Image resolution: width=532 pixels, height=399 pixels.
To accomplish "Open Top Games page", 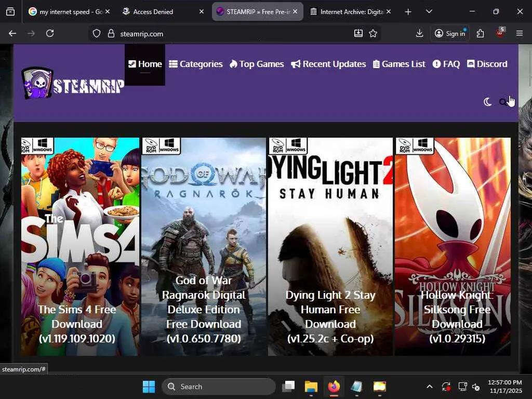I will pos(257,64).
